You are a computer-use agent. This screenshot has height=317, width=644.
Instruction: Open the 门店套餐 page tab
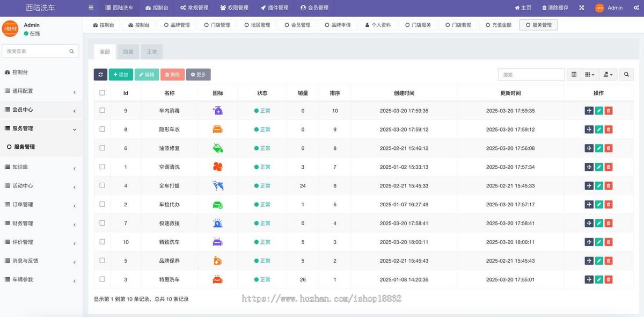(458, 25)
